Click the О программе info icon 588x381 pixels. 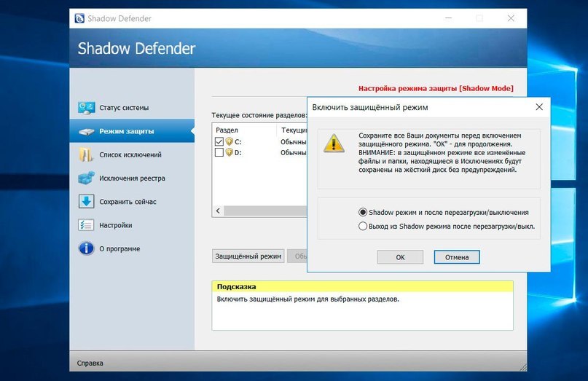[x=86, y=248]
